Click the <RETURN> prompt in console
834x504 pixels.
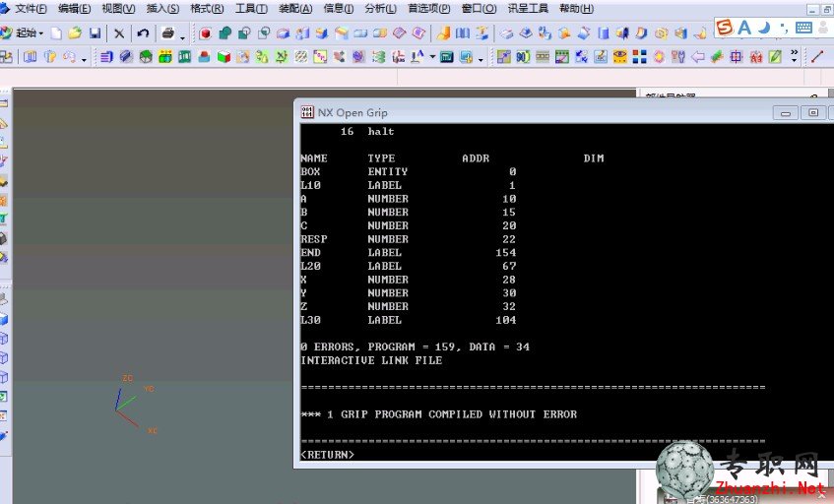(327, 455)
